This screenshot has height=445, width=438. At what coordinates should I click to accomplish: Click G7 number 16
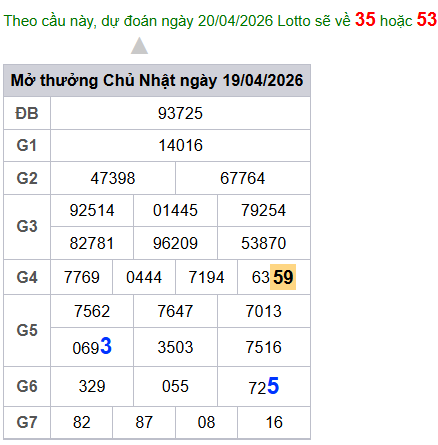pyautogui.click(x=274, y=422)
